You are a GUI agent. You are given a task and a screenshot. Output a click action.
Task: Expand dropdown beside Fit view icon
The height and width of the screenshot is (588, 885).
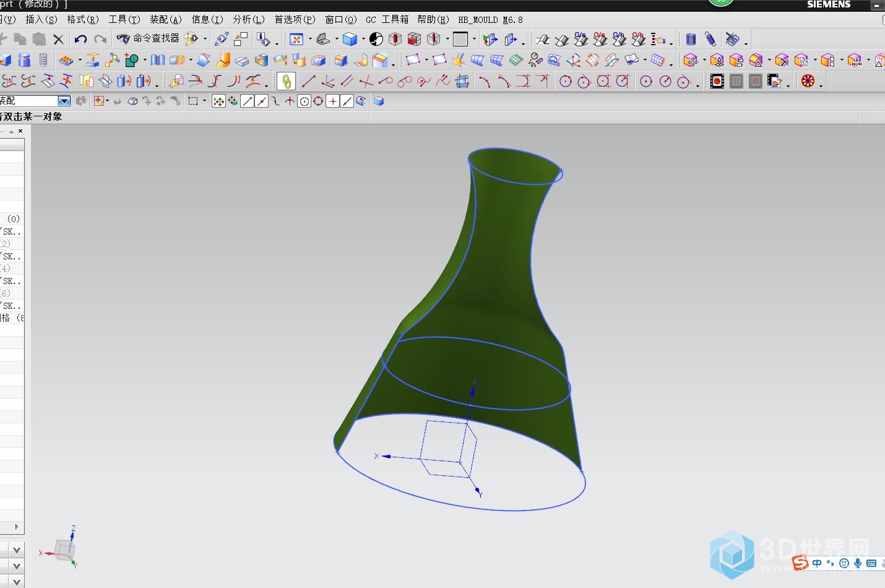click(x=309, y=40)
